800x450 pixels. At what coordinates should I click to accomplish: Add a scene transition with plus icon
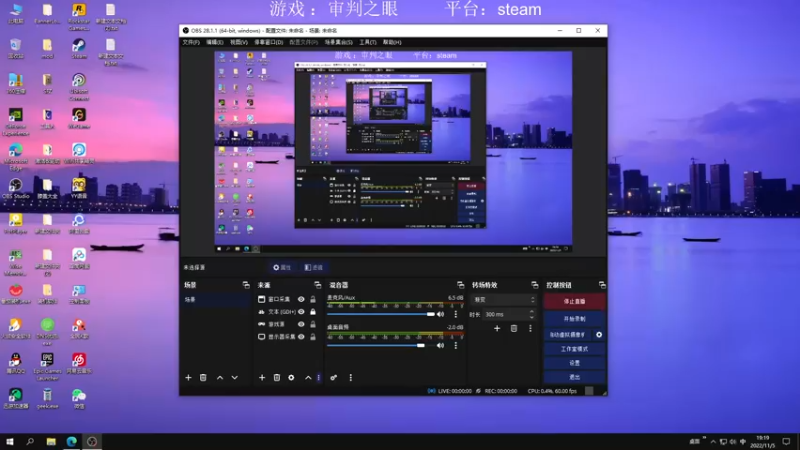tap(497, 329)
